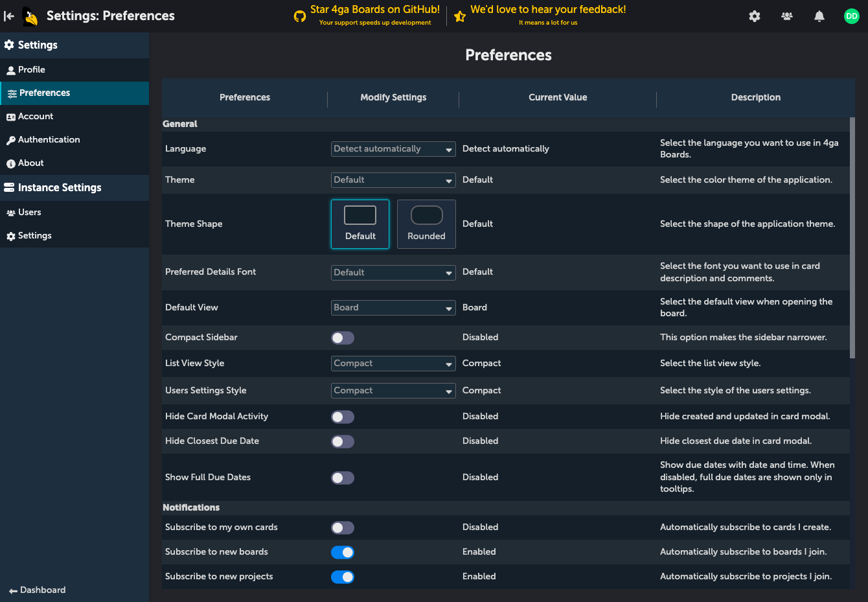This screenshot has width=868, height=602.
Task: Toggle Hide Closest Due Date switch
Action: point(343,441)
